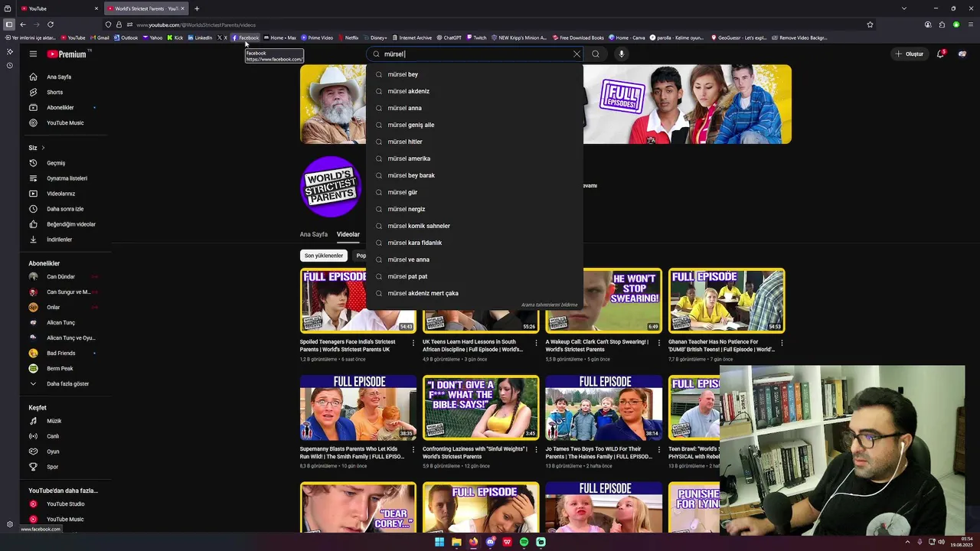Viewport: 980px width, 551px height.
Task: Open a new browser tab
Action: [197, 8]
